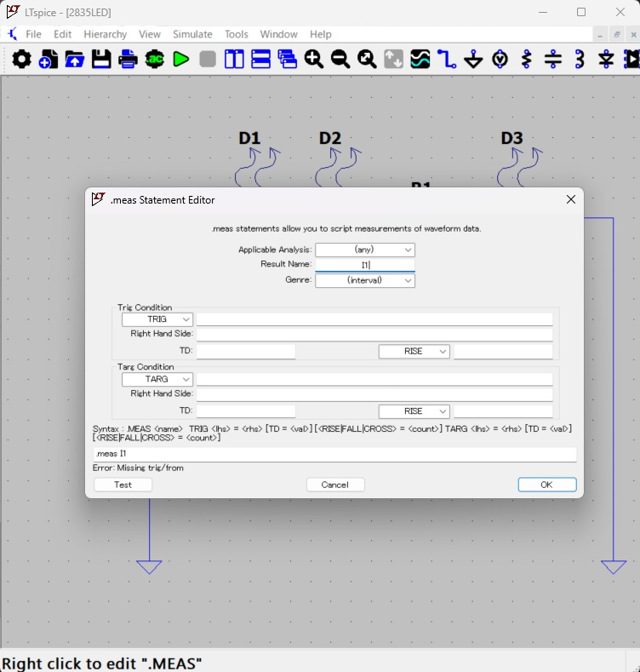Image resolution: width=640 pixels, height=672 pixels.
Task: Cascade windows
Action: click(x=287, y=59)
